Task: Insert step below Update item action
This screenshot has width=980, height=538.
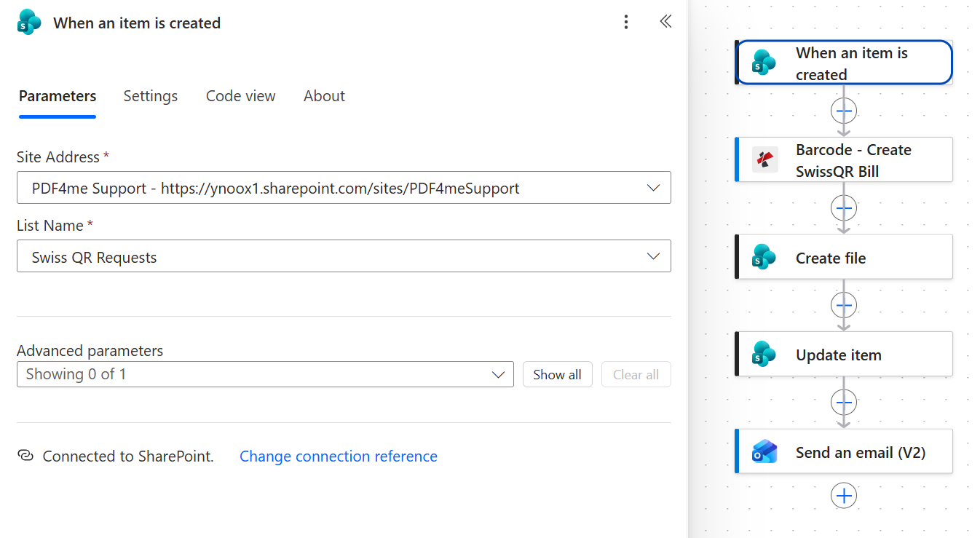Action: (844, 402)
